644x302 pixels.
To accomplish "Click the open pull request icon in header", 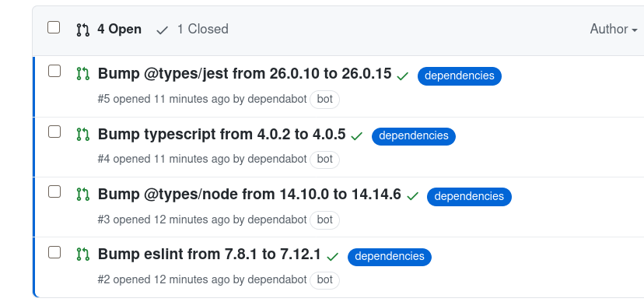I will click(x=83, y=30).
